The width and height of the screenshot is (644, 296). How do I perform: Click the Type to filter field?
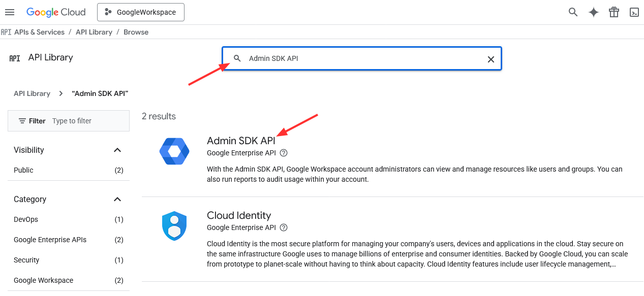tap(86, 121)
